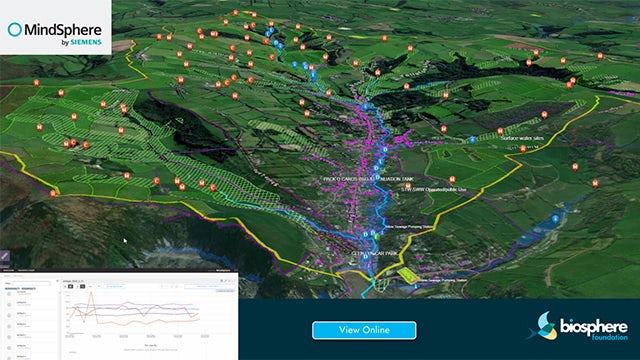Click the first dark view-mode icon in the chart toolbar

click(71, 286)
